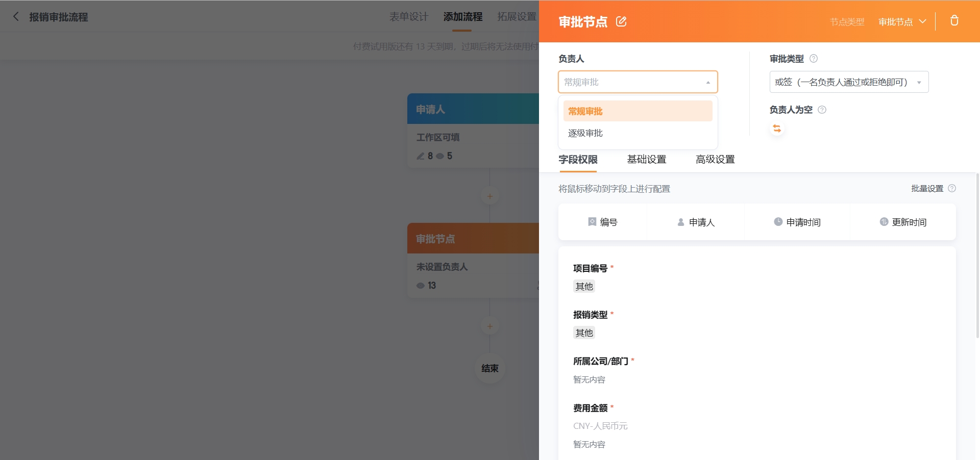Click the 负责人 常规审批 input box

pyautogui.click(x=638, y=82)
